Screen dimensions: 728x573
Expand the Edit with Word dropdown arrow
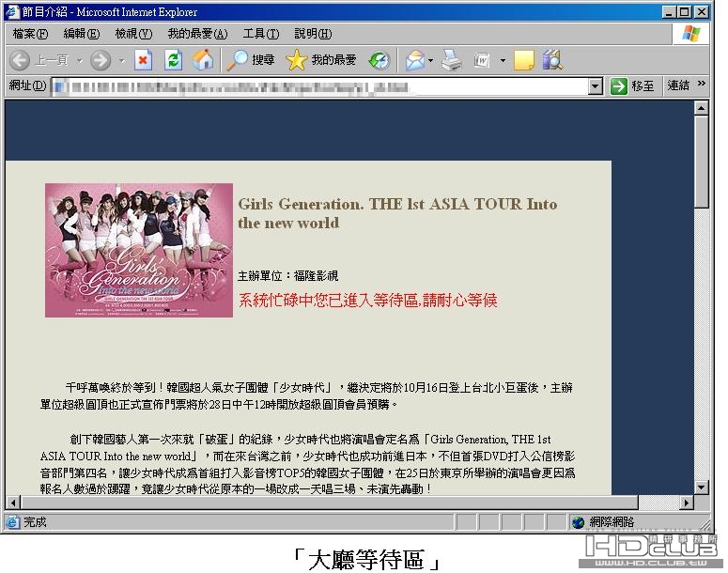(x=503, y=60)
